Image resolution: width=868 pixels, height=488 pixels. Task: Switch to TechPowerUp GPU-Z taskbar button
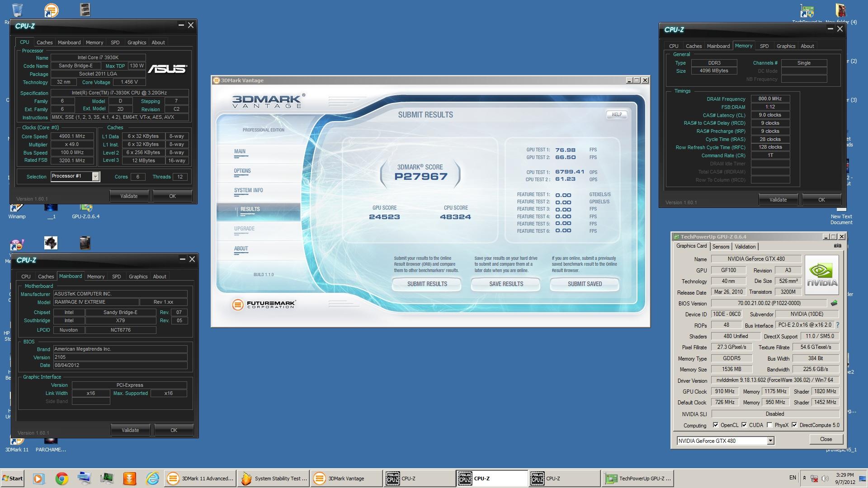637,479
